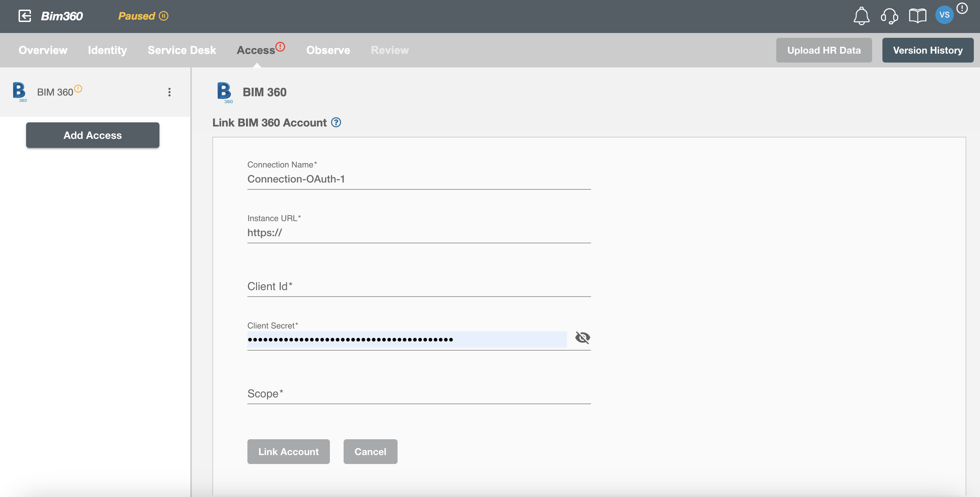Screen dimensions: 980x497
Task: Go to the Observe tab
Action: pos(328,50)
